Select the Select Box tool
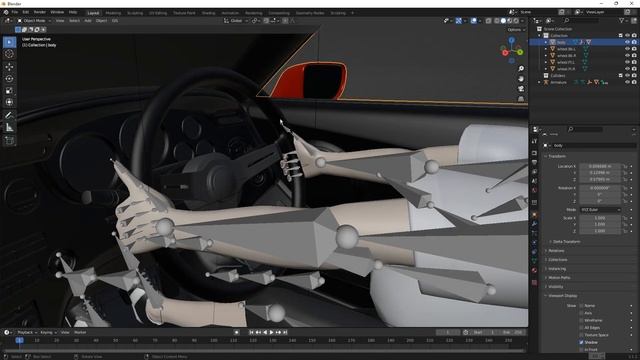Screen dimensions: 640x360 click(x=9, y=42)
